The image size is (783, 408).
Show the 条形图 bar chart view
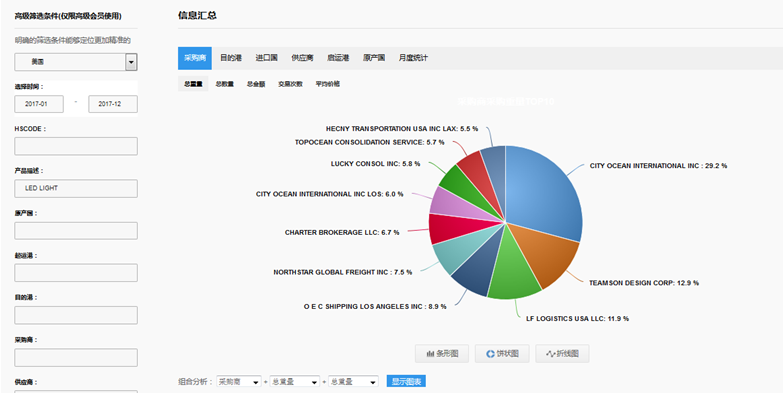pyautogui.click(x=442, y=354)
